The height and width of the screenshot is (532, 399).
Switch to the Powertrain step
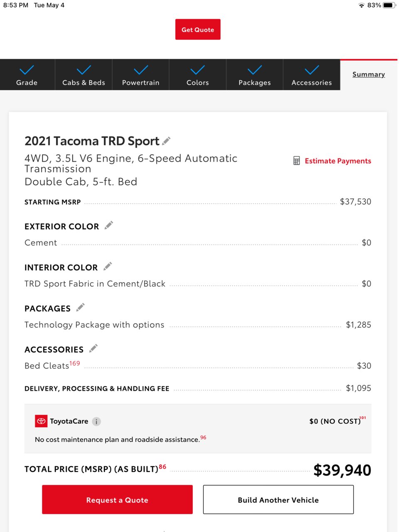pos(140,75)
